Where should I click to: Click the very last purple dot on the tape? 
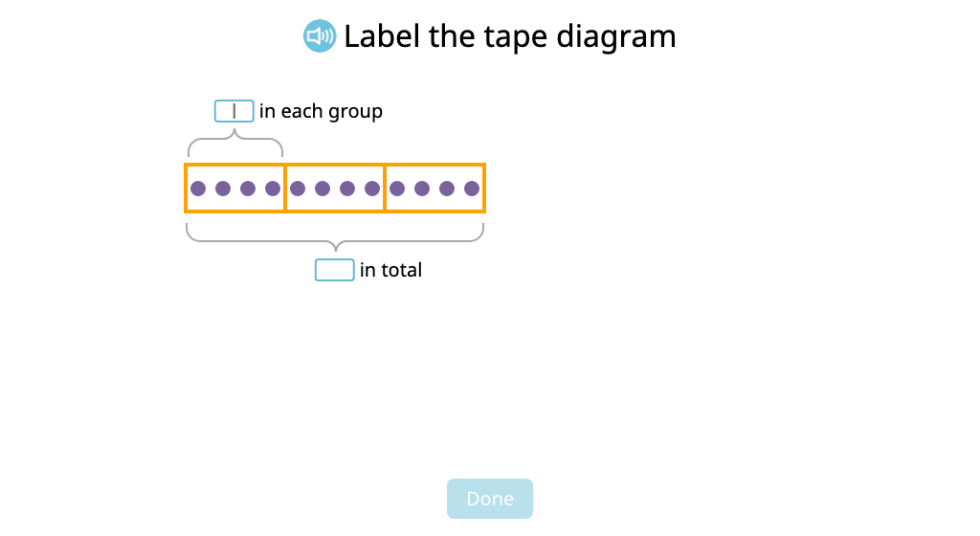pyautogui.click(x=472, y=188)
